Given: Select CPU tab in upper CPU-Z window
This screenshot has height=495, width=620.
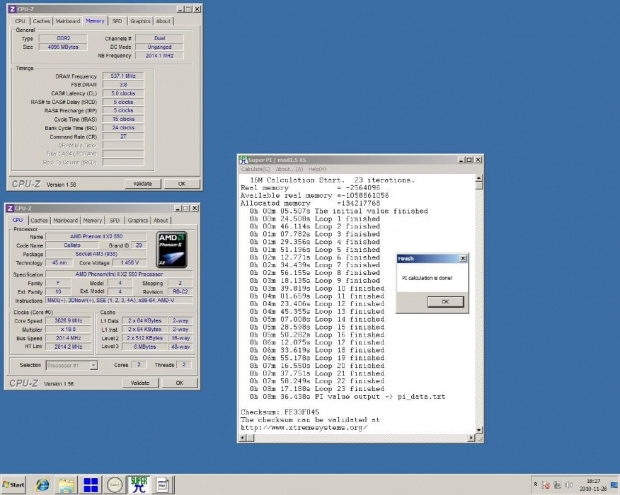Looking at the screenshot, I should point(20,21).
